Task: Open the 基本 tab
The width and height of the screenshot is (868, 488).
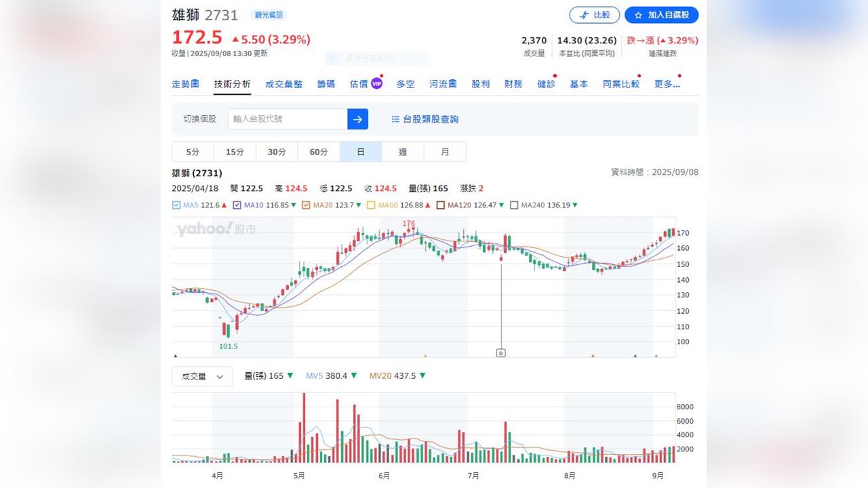Action: 579,84
